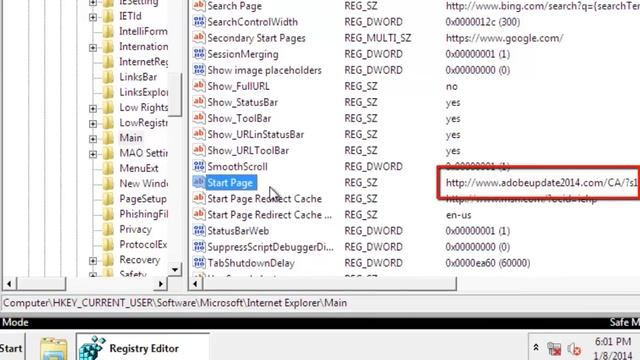The height and width of the screenshot is (360, 640).
Task: Select the New Windows key in tree
Action: (143, 184)
